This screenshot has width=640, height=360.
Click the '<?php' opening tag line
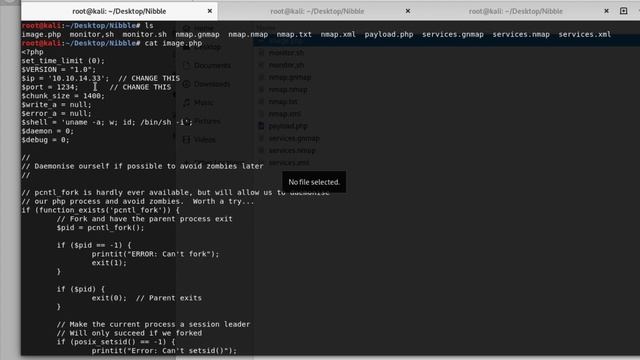coord(32,52)
